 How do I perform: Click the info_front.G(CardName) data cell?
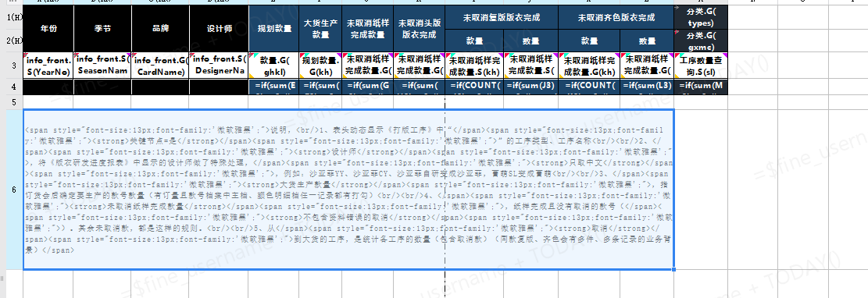pyautogui.click(x=160, y=66)
